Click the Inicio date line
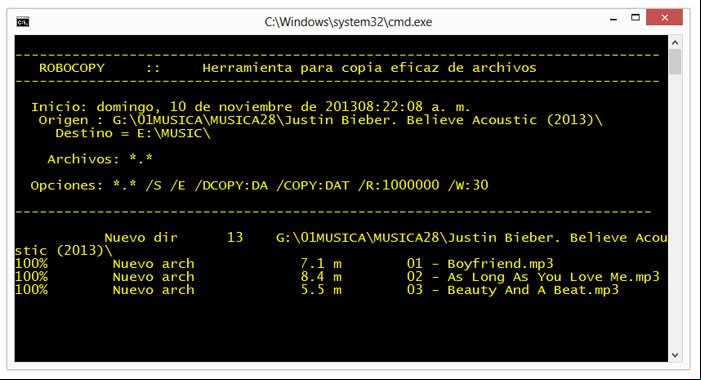This screenshot has height=380, width=701. [x=250, y=107]
